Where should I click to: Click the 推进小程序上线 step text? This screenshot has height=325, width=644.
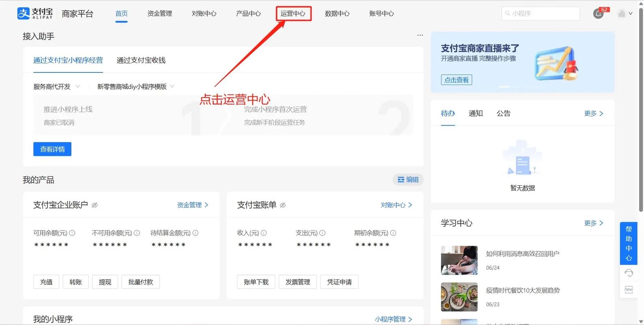tap(68, 109)
